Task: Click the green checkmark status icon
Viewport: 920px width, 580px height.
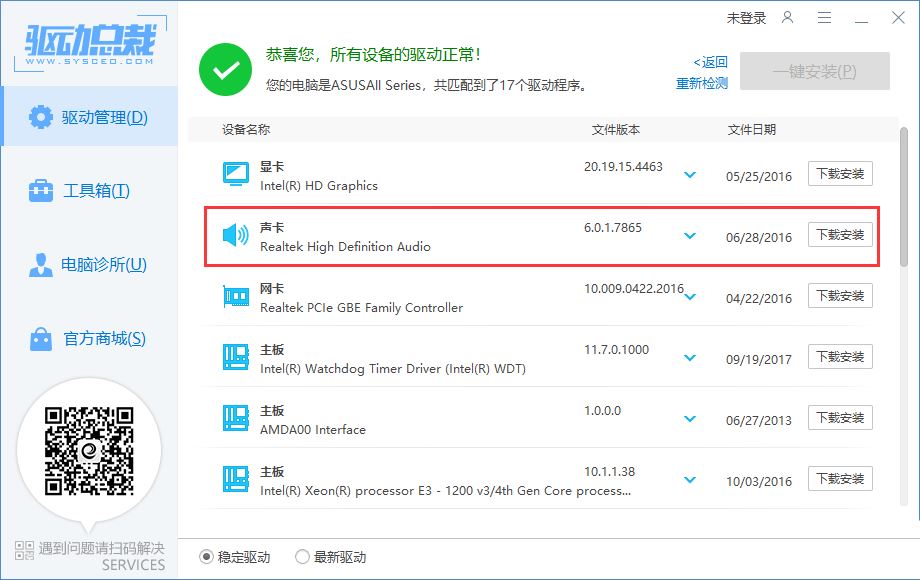Action: pyautogui.click(x=225, y=69)
